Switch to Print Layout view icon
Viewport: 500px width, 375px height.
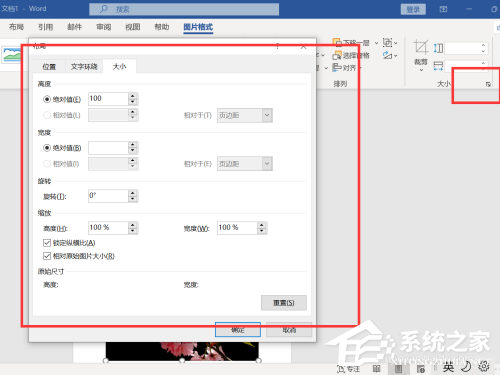tap(398, 369)
